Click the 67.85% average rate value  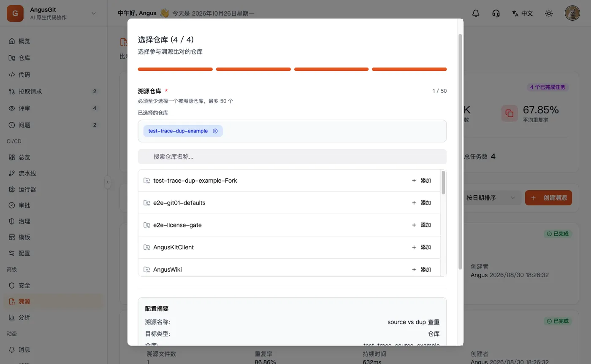click(x=541, y=110)
